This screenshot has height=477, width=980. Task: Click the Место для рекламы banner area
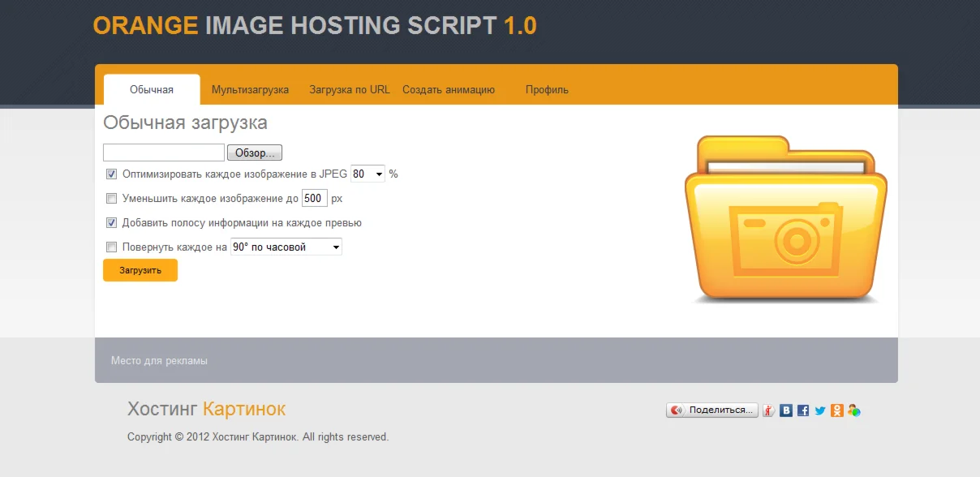496,360
